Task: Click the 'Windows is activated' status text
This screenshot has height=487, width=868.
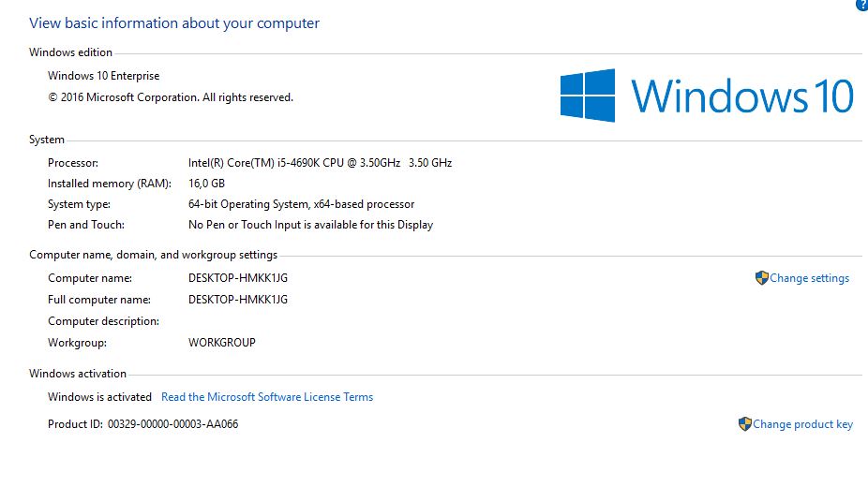Action: 99,397
